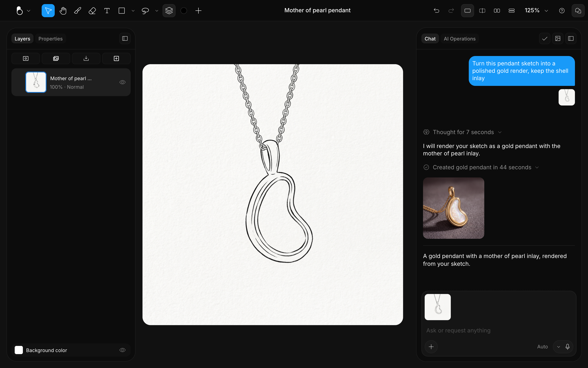Viewport: 588px width, 368px height.
Task: Switch to split compare view mode
Action: click(482, 10)
